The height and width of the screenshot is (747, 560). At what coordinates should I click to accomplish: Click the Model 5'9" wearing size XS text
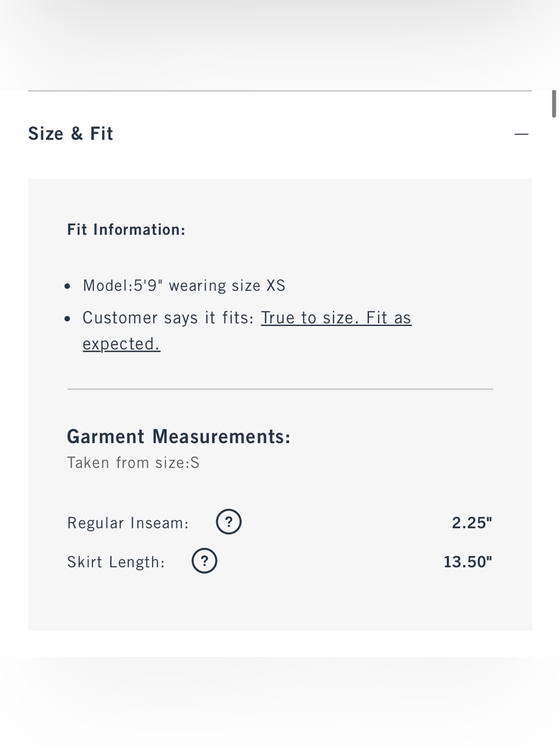click(x=184, y=286)
